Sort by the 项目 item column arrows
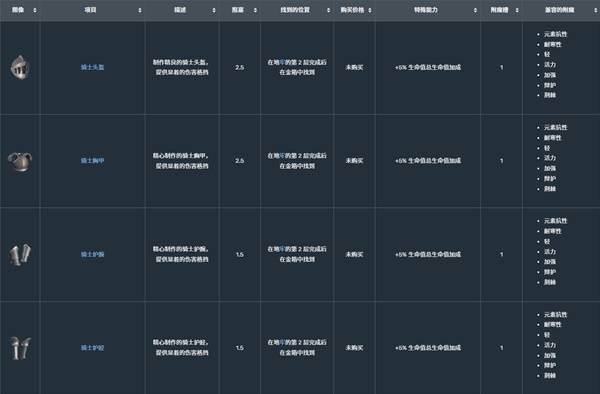 (140, 10)
